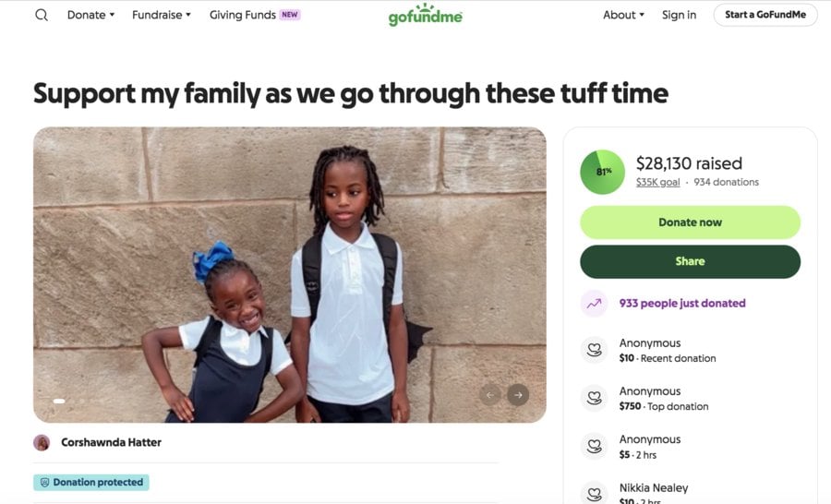
Task: Click the $35K goal link
Action: (657, 183)
